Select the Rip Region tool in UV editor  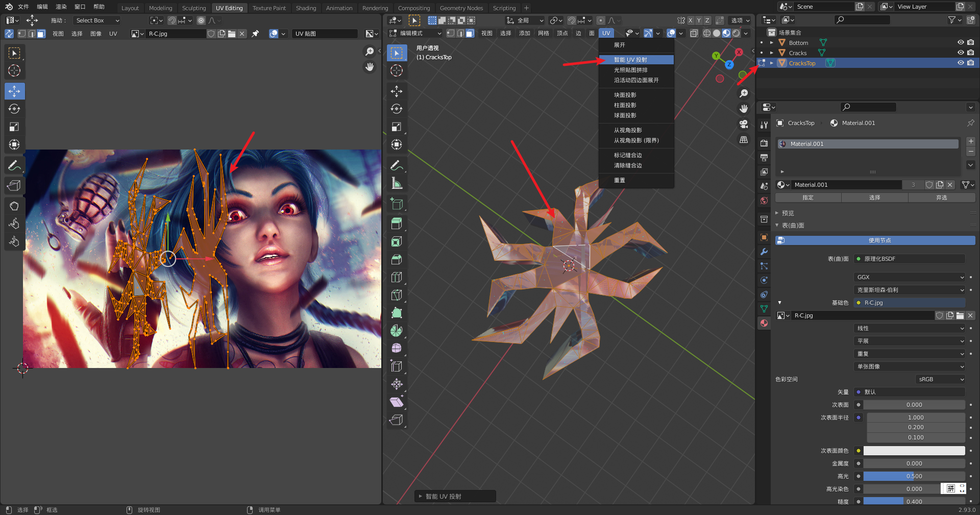tap(14, 185)
